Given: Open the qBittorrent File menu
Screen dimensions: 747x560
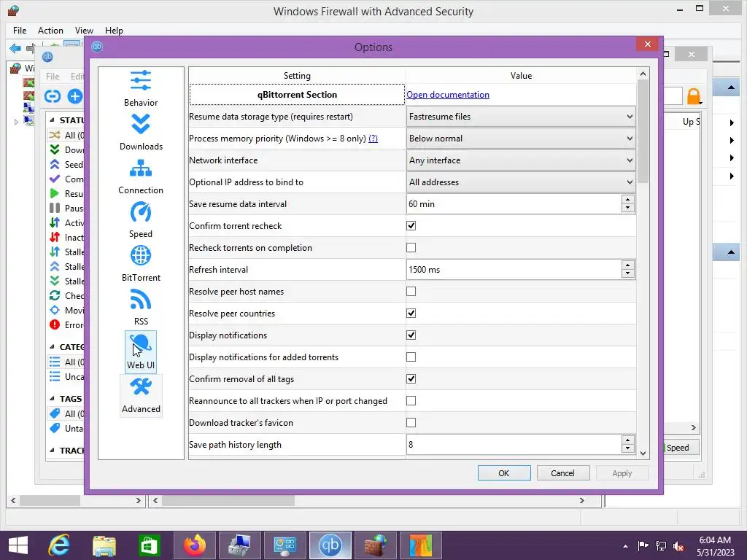Looking at the screenshot, I should click(53, 76).
